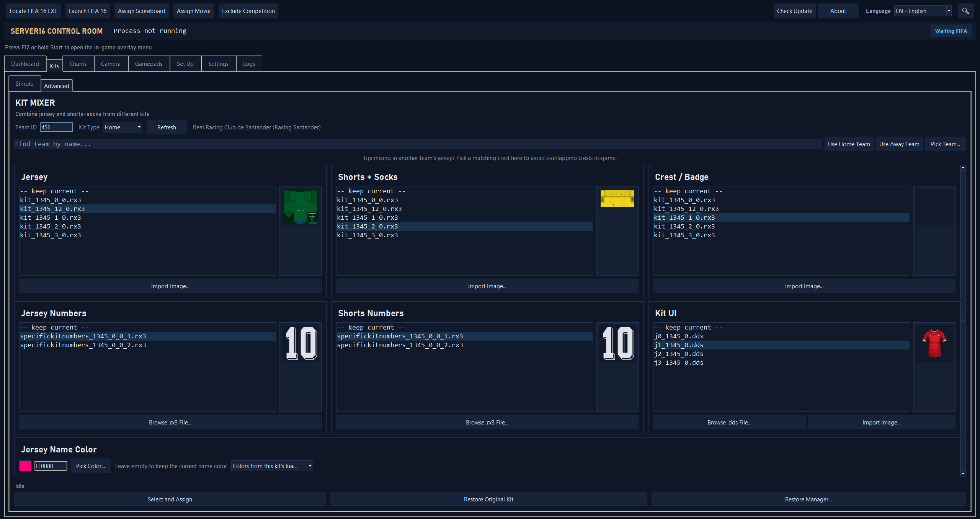Click the Find team by name search box
Viewport: 980px width, 519px height.
tap(418, 144)
